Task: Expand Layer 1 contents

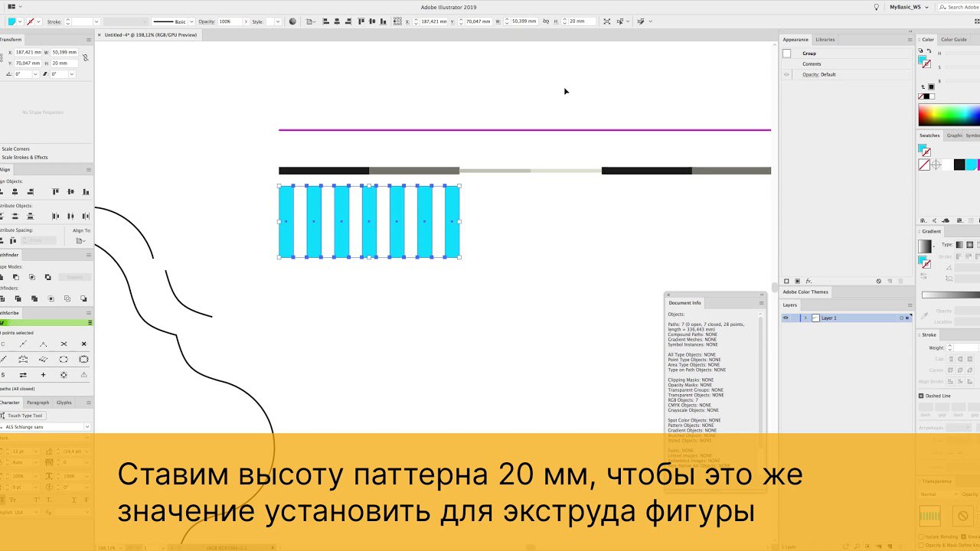Action: click(805, 318)
